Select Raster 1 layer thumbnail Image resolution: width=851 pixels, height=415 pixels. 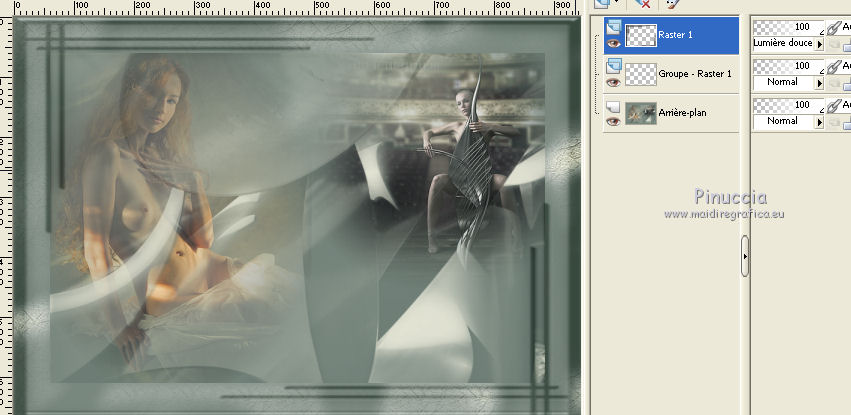(x=641, y=35)
